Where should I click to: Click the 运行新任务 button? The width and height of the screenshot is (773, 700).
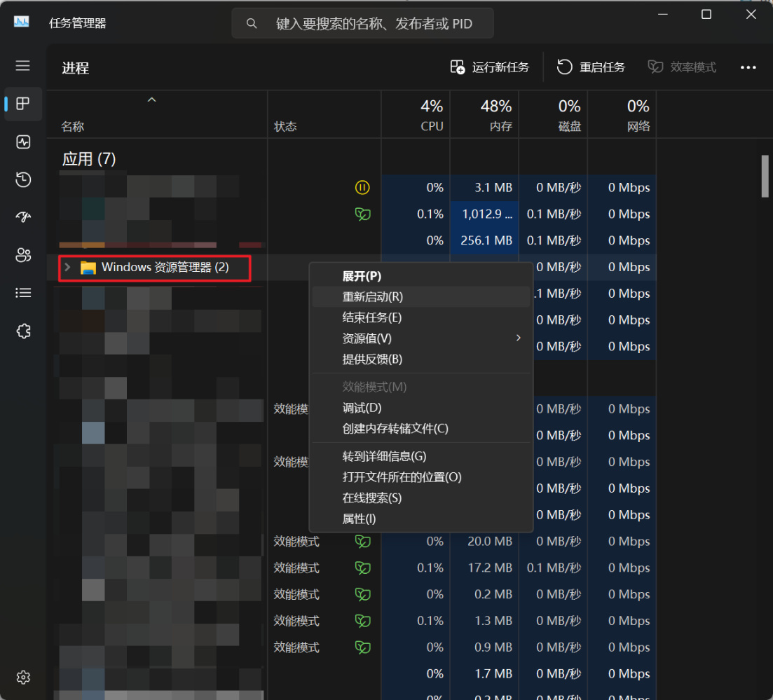490,67
